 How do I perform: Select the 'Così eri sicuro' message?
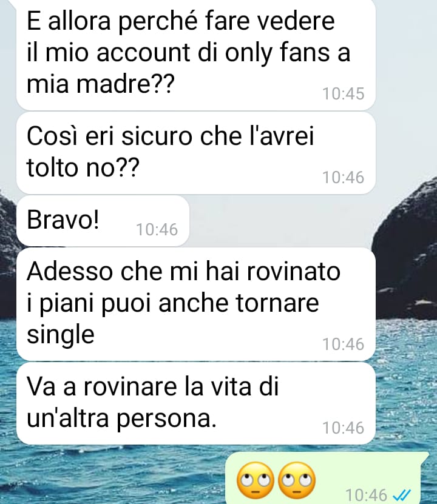pos(195,153)
